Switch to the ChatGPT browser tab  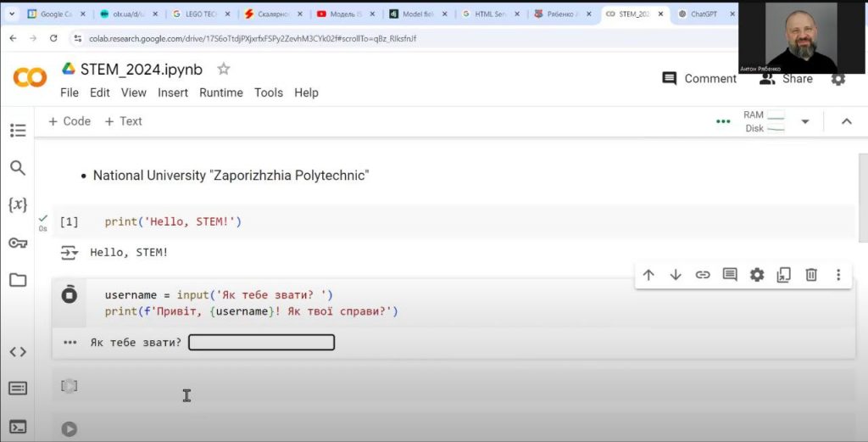(702, 14)
